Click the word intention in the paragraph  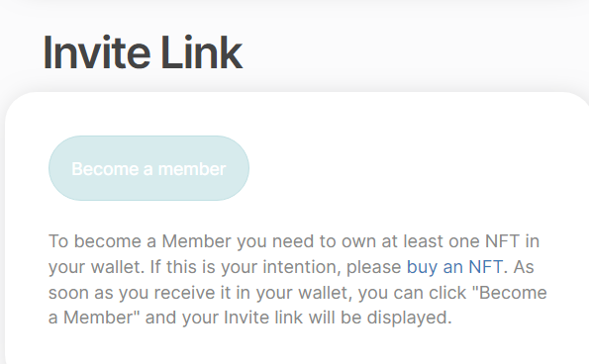pos(301,267)
